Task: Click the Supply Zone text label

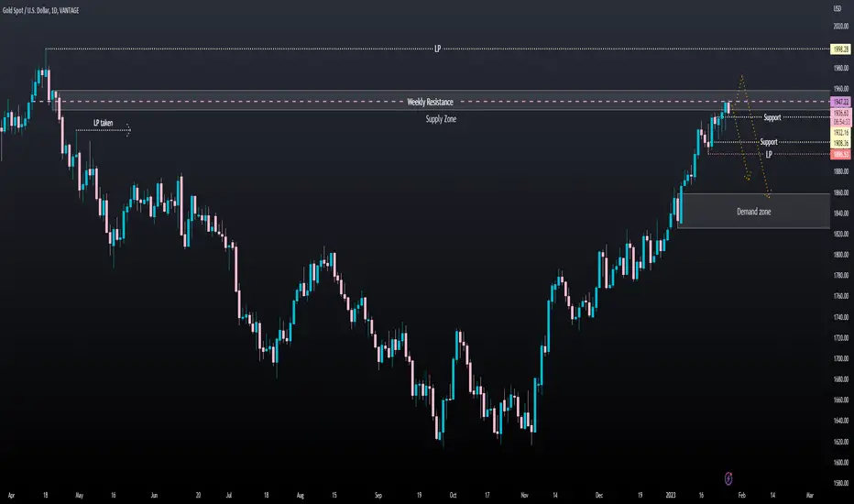Action: [x=441, y=119]
